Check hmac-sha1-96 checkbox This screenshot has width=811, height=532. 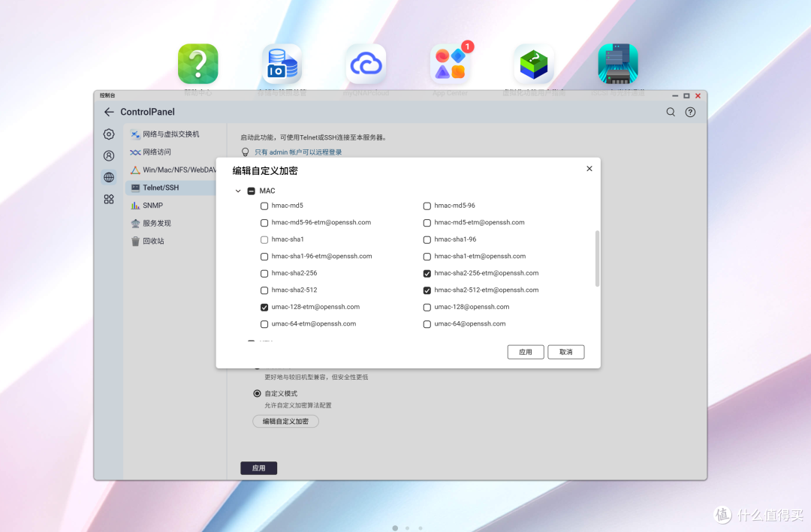427,240
